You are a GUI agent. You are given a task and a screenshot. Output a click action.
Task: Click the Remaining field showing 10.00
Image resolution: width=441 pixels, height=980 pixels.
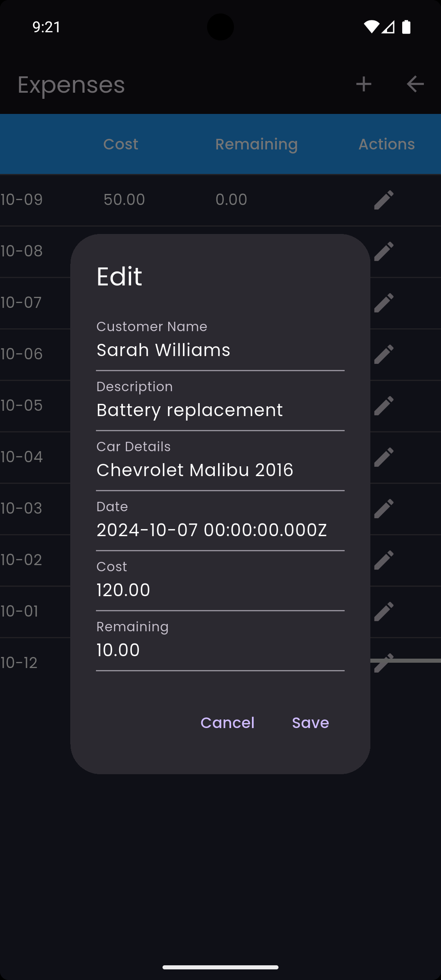point(220,650)
